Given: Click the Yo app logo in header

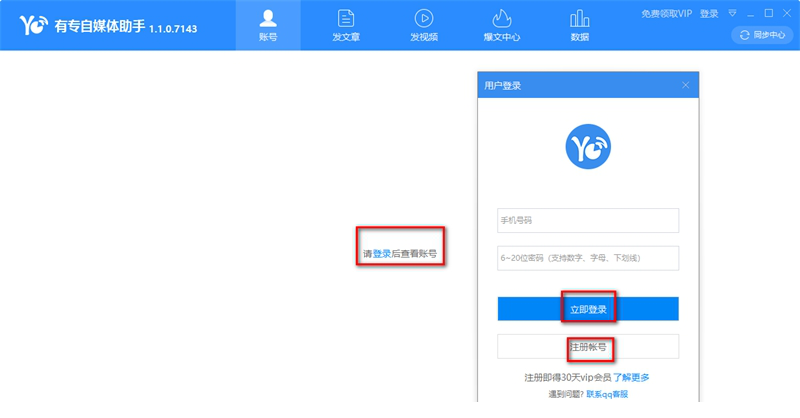Looking at the screenshot, I should click(x=34, y=25).
